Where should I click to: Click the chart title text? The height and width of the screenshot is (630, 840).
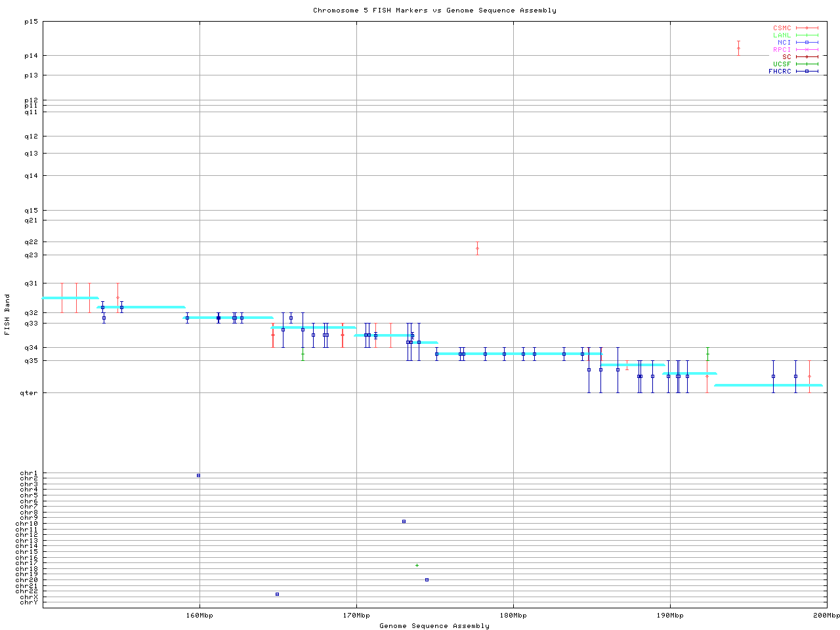pyautogui.click(x=434, y=10)
